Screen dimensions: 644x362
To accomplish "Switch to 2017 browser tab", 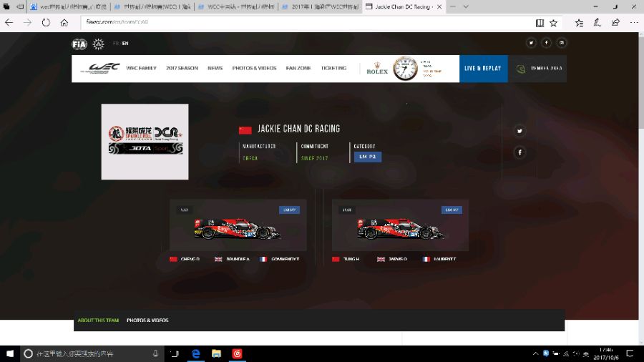I will [x=321, y=6].
